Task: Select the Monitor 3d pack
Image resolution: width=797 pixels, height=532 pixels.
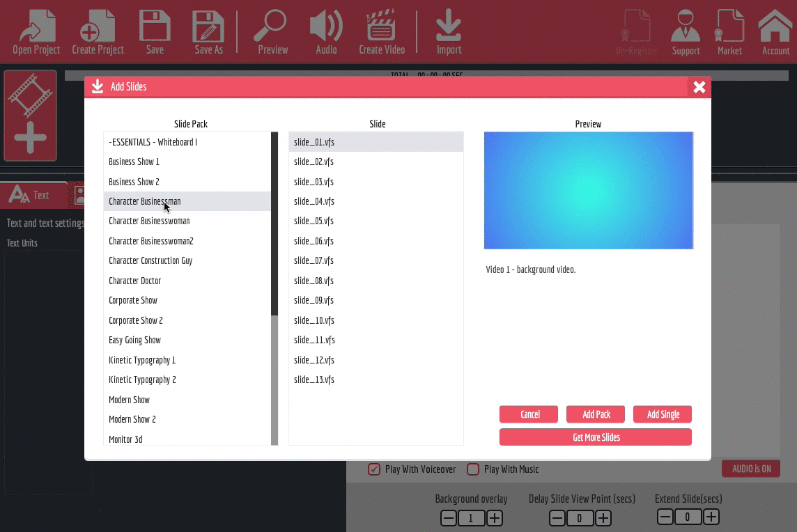Action: 187,438
